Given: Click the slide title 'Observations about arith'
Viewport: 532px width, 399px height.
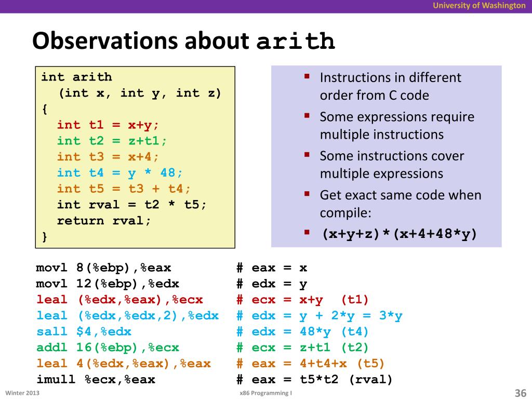Looking at the screenshot, I should tap(183, 41).
